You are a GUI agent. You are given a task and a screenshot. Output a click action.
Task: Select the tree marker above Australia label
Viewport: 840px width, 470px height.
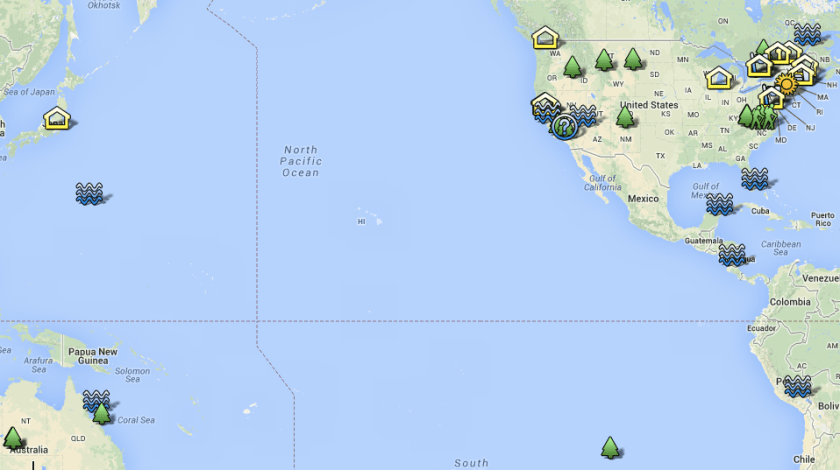pyautogui.click(x=13, y=438)
